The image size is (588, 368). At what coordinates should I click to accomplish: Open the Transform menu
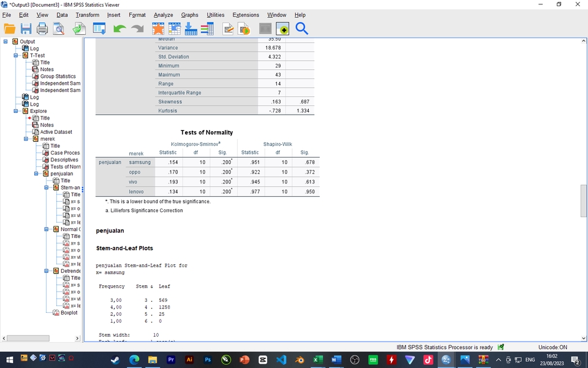click(88, 15)
